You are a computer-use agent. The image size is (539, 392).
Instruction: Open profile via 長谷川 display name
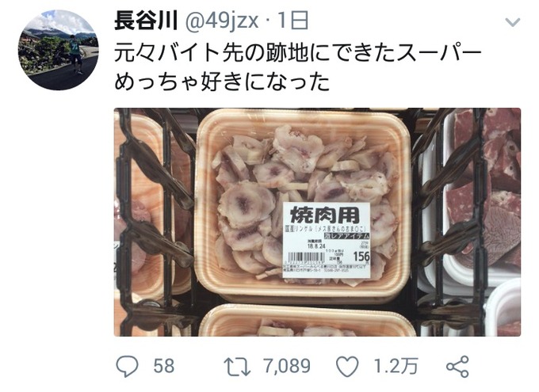click(x=146, y=21)
